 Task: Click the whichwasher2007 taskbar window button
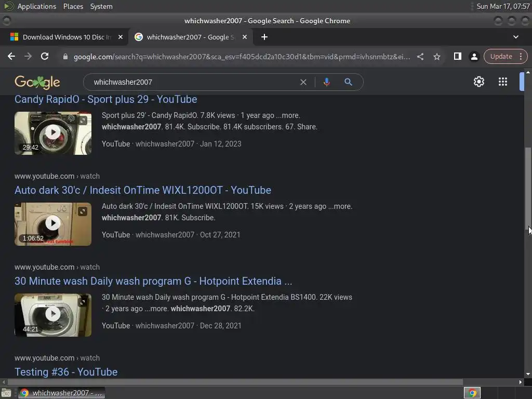click(x=61, y=393)
